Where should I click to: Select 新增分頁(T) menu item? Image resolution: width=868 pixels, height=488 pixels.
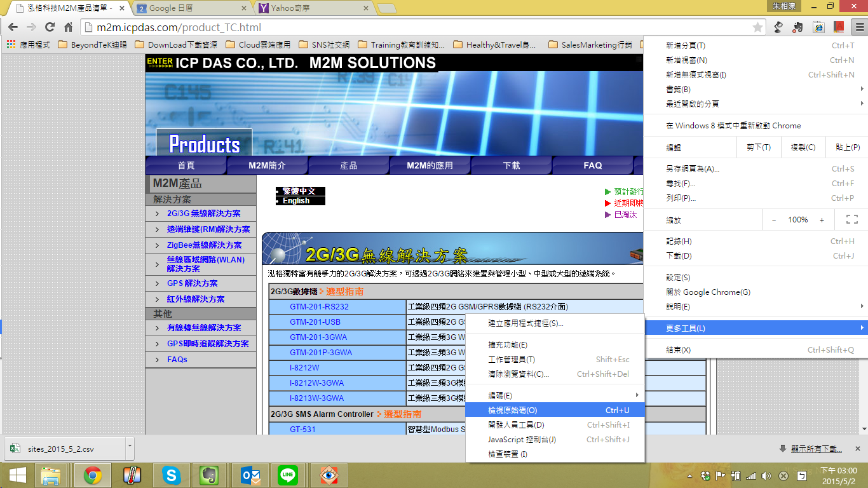756,46
